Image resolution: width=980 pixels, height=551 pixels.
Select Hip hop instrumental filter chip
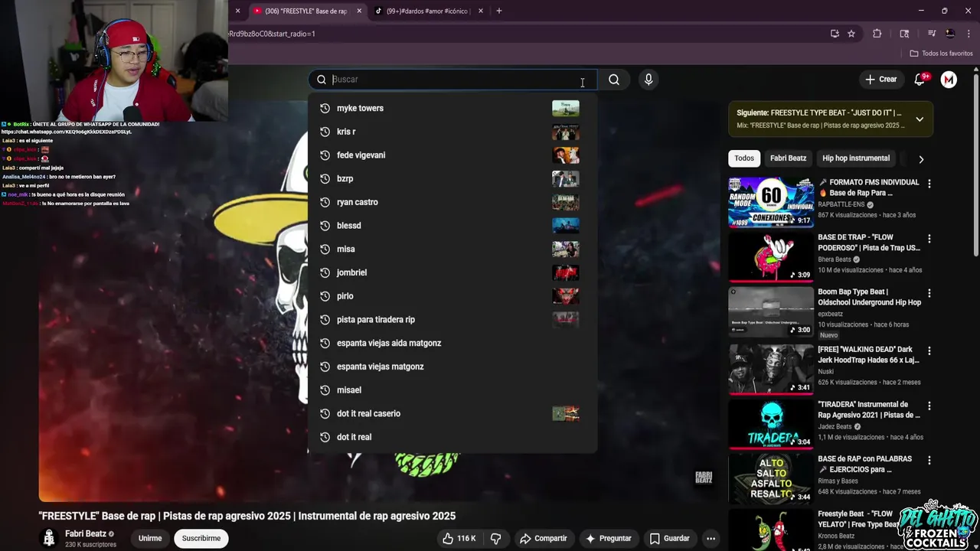click(856, 158)
